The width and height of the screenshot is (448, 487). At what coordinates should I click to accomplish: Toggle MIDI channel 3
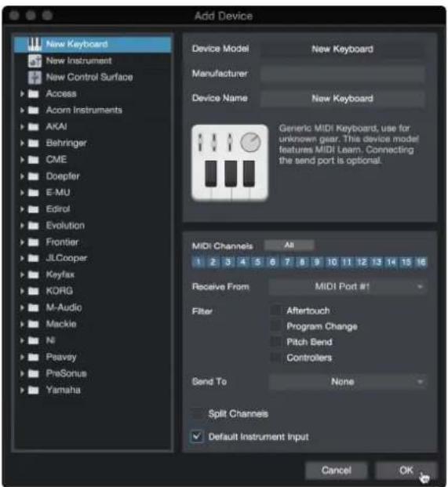pos(228,262)
